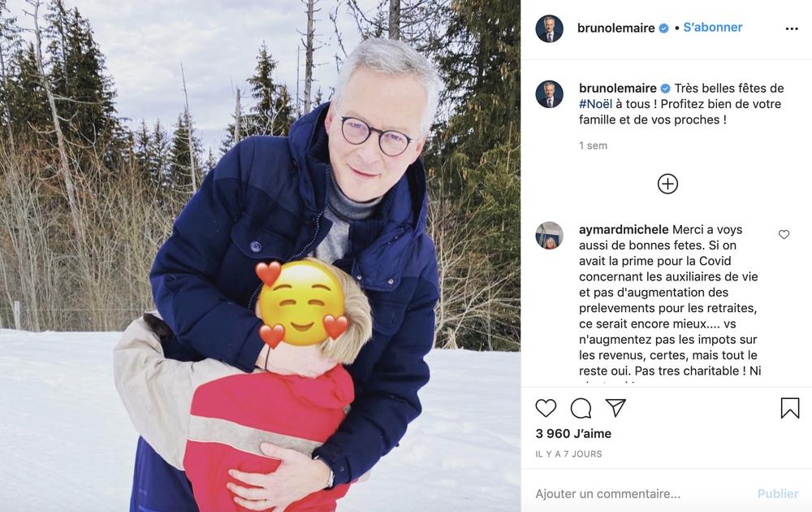Open the #Noël hashtag link

click(x=595, y=104)
